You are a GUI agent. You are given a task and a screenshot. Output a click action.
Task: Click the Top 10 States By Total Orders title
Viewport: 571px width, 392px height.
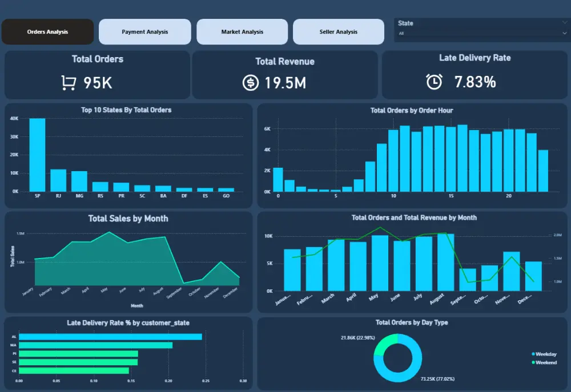pyautogui.click(x=126, y=110)
